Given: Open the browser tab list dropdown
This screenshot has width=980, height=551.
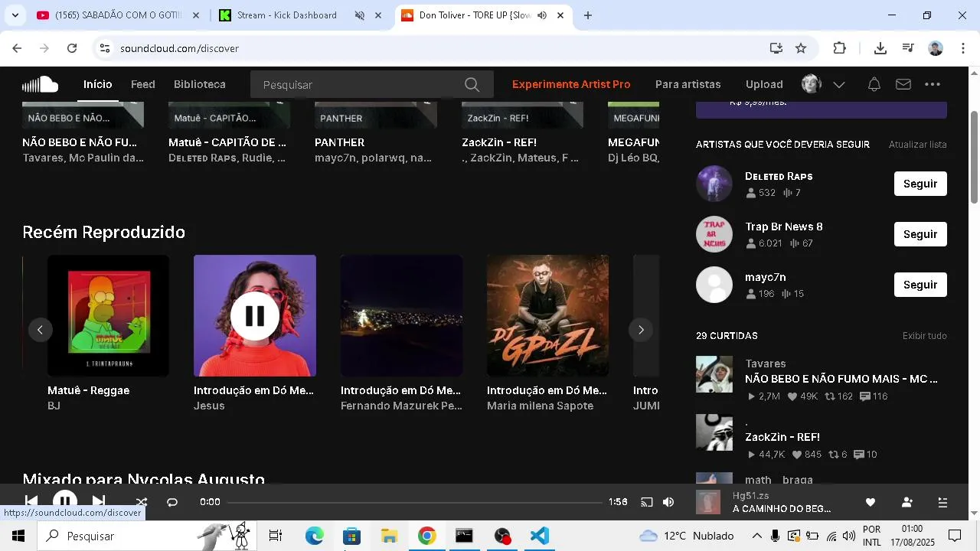Looking at the screenshot, I should (x=15, y=15).
